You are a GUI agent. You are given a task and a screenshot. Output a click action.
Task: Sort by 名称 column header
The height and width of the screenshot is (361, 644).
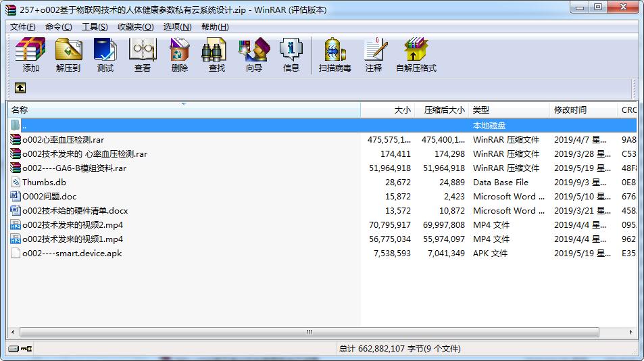point(184,110)
